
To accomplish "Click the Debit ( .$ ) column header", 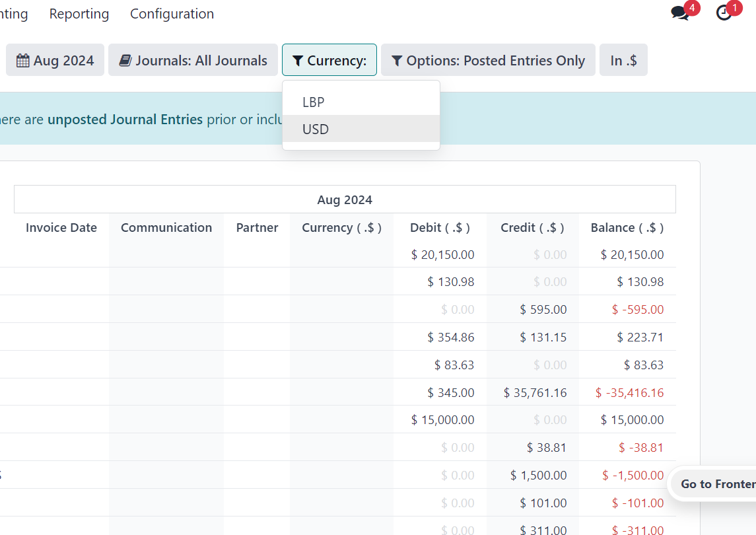I will pyautogui.click(x=440, y=228).
